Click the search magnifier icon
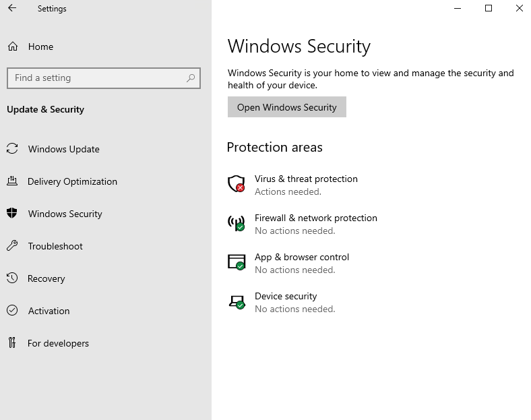531x420 pixels. coord(191,78)
